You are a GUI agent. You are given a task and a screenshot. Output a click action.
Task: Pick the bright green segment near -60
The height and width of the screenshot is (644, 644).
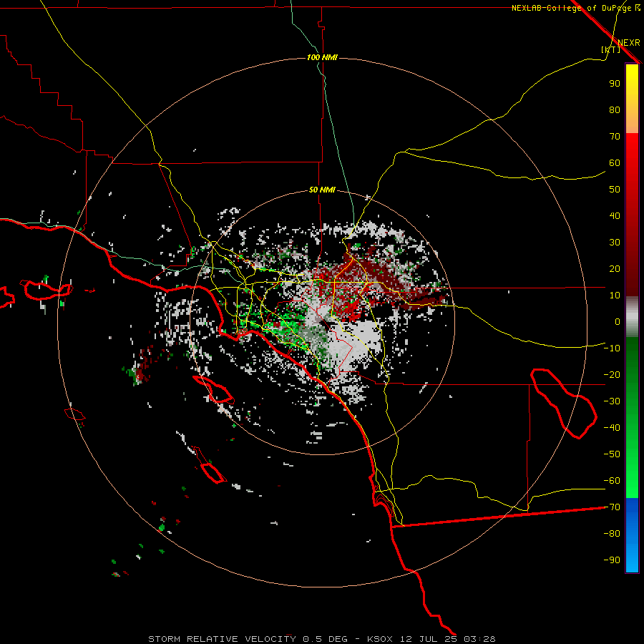632,482
